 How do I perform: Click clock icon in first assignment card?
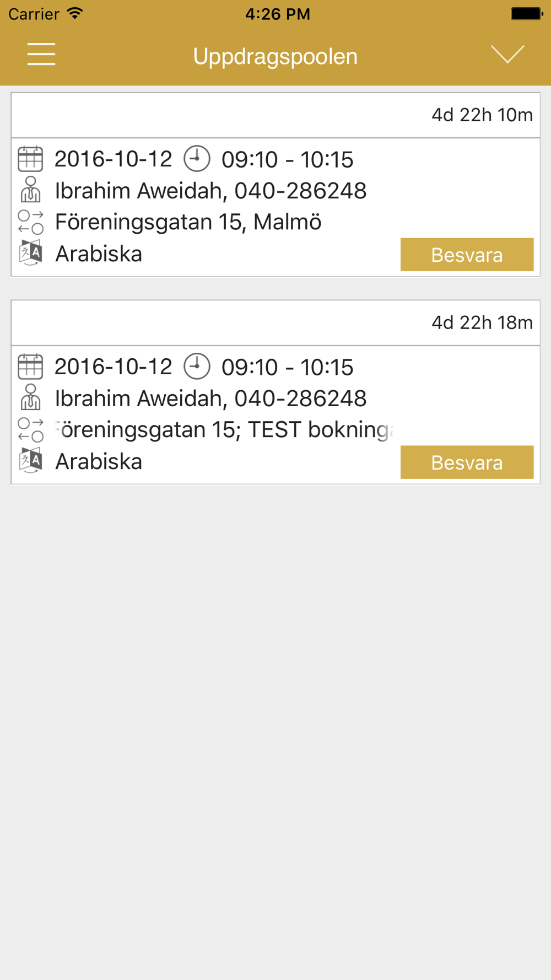point(197,159)
